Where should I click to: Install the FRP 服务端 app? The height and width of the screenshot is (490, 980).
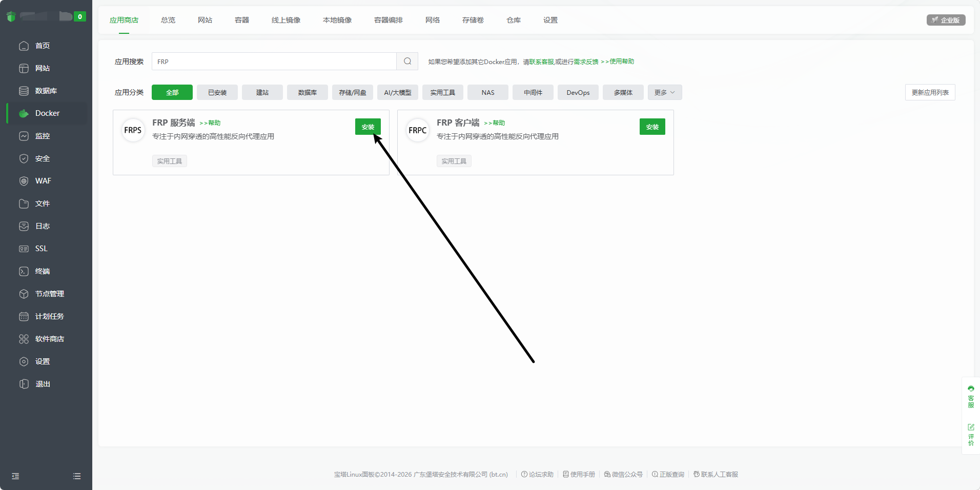[368, 127]
